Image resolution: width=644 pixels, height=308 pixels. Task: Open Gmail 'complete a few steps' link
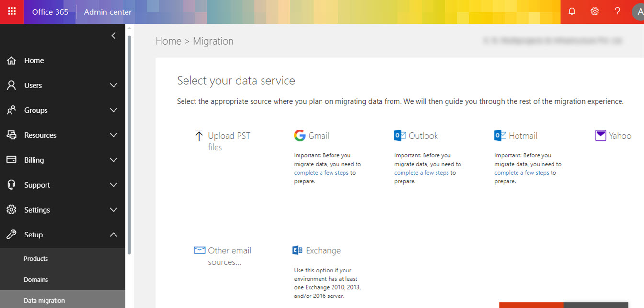321,173
